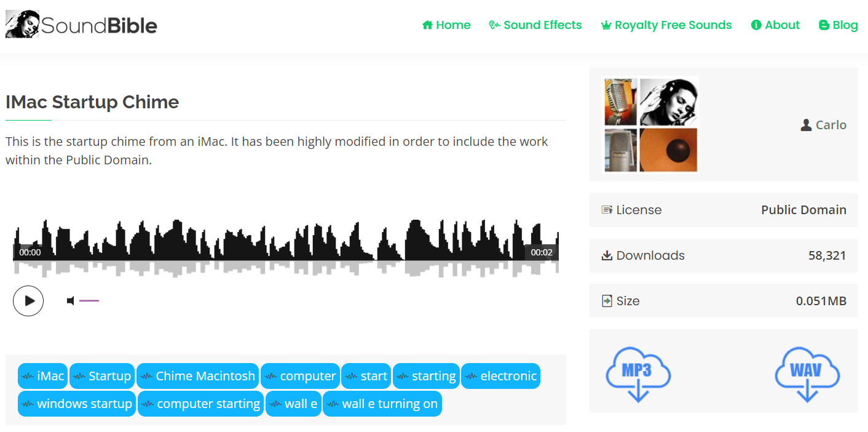The width and height of the screenshot is (868, 432).
Task: Download the MP3 cloud icon
Action: (637, 374)
